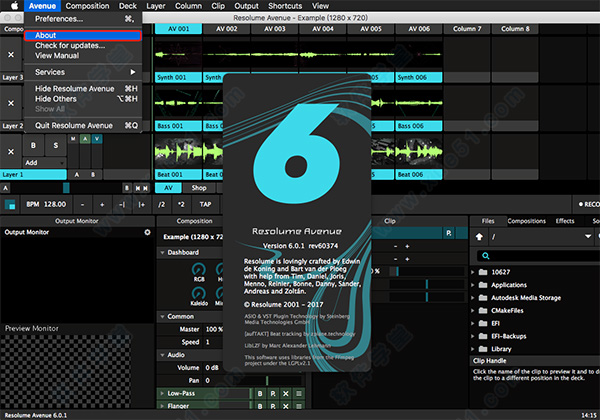The image size is (600, 420).
Task: Select the Synth 006 clip thumbnail
Action: (419, 55)
